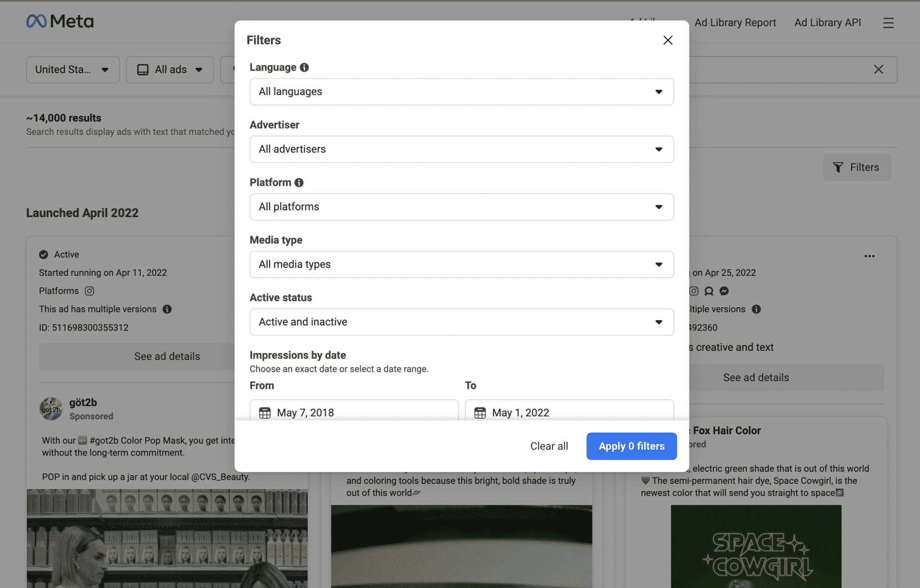Click the Instagram platform icon on the ad card
The height and width of the screenshot is (588, 920).
tap(89, 291)
